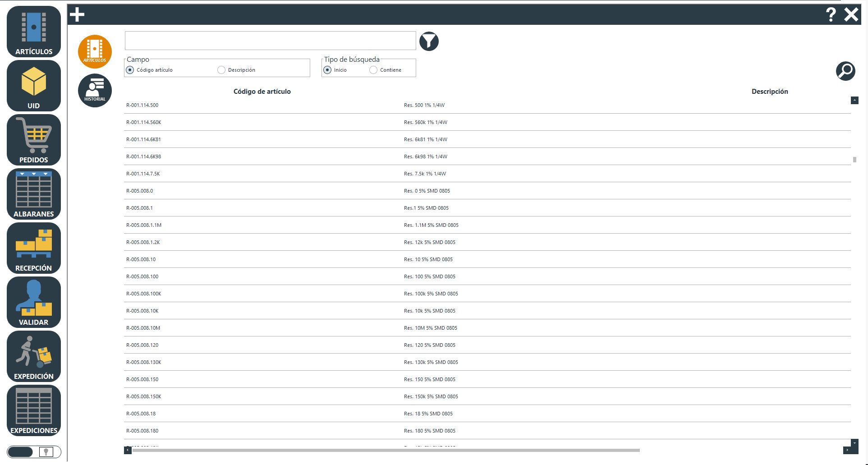Open the Expedición module
This screenshot has width=868, height=465.
pos(34,356)
